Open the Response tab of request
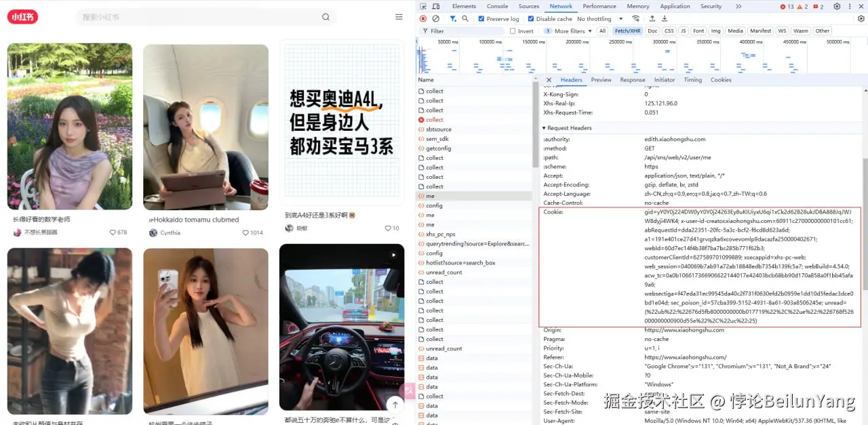 [x=633, y=80]
